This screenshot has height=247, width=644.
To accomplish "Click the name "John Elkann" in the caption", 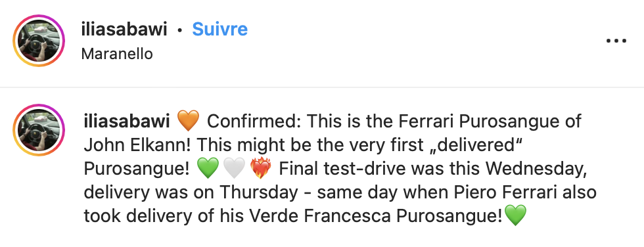I will pos(139,145).
